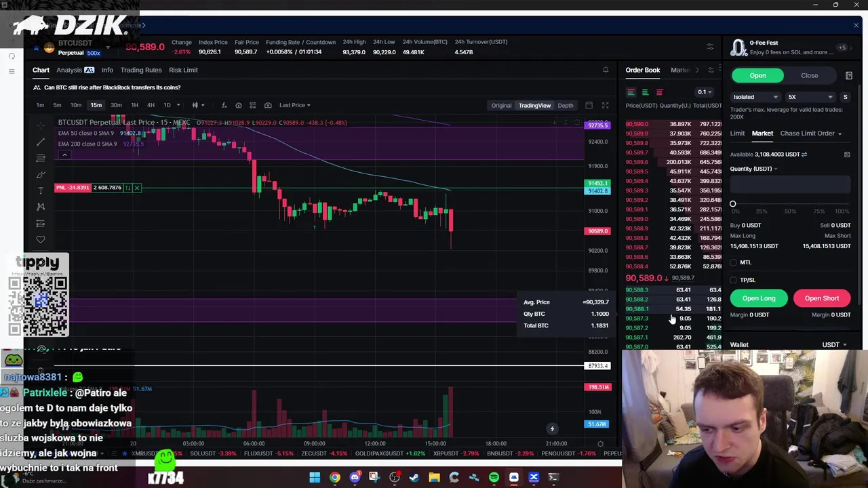
Task: Select the brush drawing tool
Action: (41, 174)
